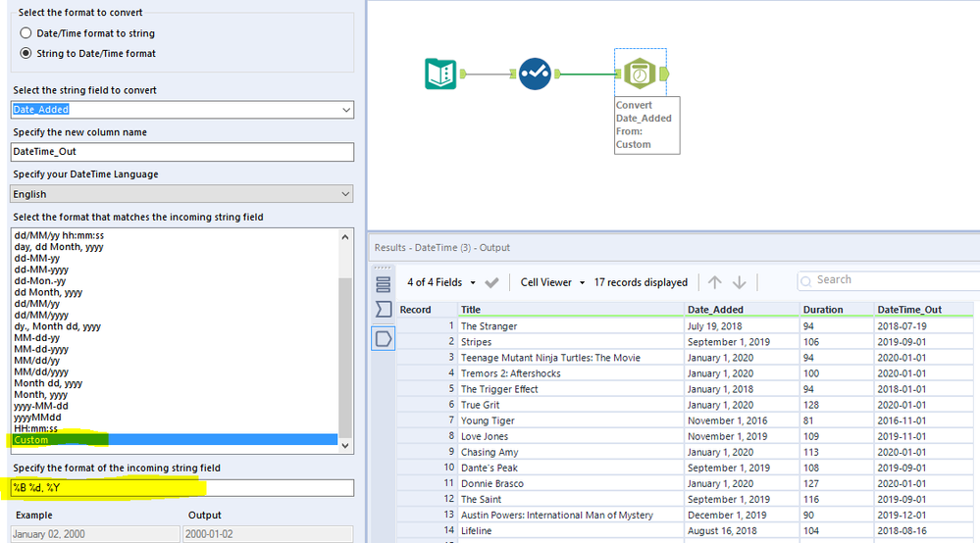980x543 pixels.
Task: Select the Teenage Mutant Ninja Turtles cell
Action: (x=571, y=358)
